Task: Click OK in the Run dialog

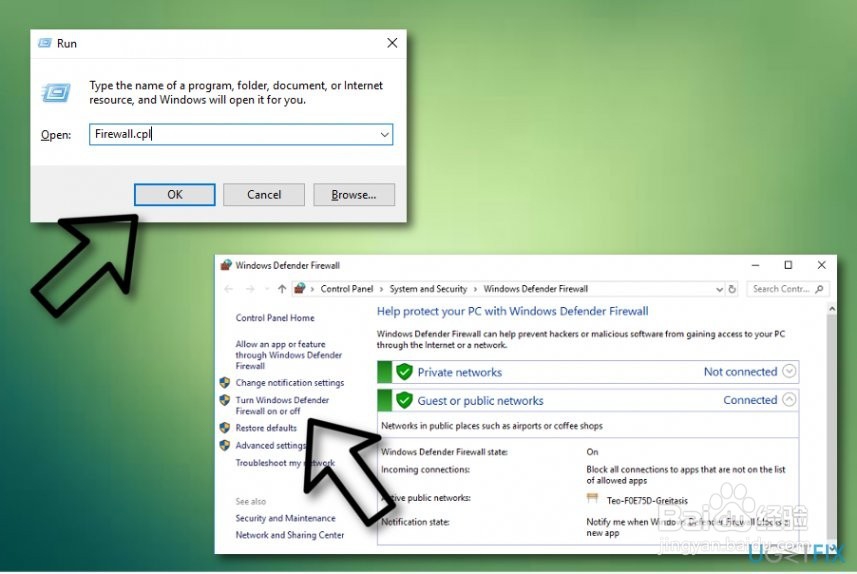Action: (x=175, y=195)
